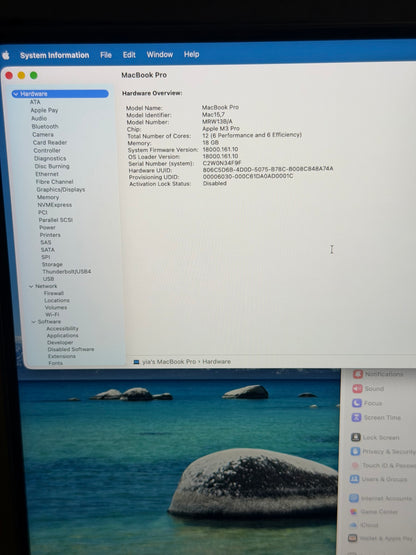
Task: Collapse the Network section chevron
Action: [x=31, y=286]
